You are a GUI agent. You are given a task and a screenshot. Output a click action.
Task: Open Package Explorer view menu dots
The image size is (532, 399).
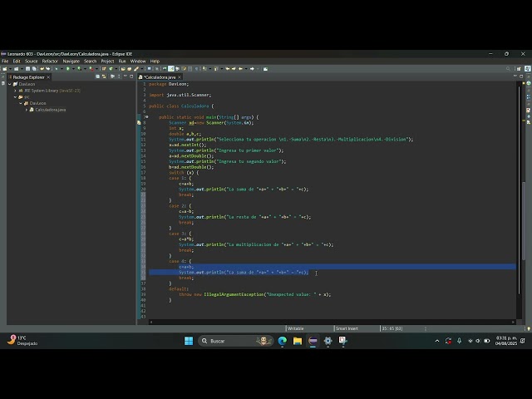[x=119, y=76]
